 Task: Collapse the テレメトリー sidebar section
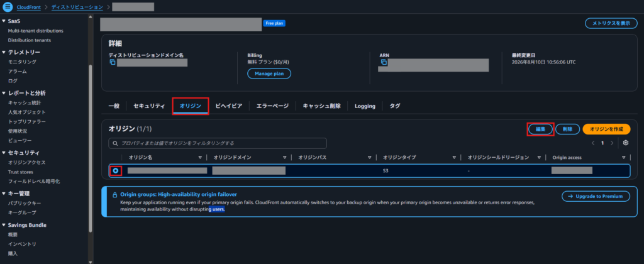click(4, 52)
